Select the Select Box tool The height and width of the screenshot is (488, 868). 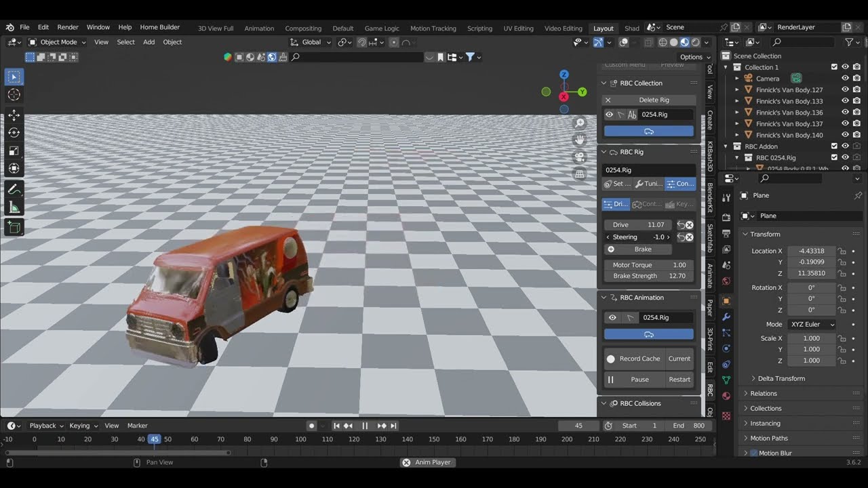(14, 77)
